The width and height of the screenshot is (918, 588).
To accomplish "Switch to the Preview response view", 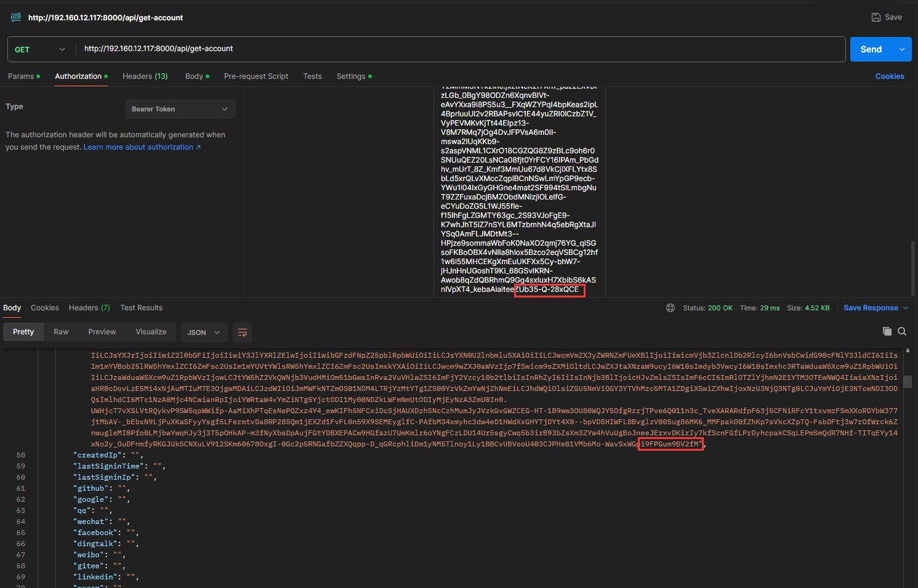I will coord(102,332).
